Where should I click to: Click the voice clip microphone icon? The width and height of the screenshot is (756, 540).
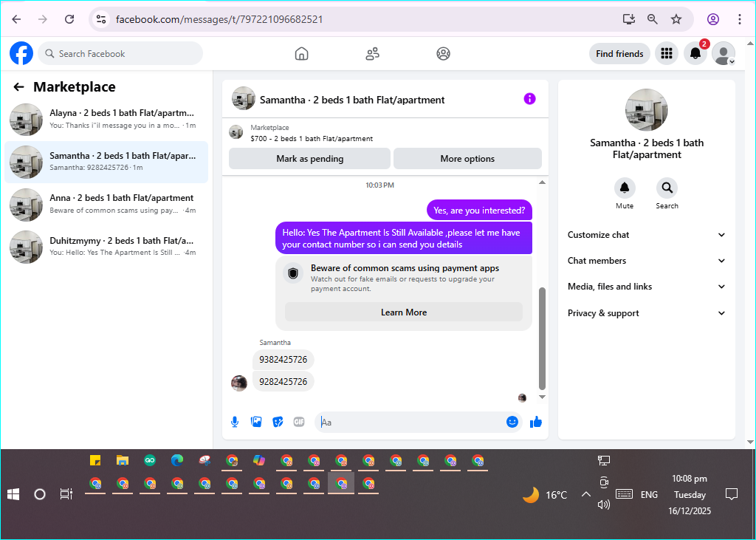click(x=235, y=423)
